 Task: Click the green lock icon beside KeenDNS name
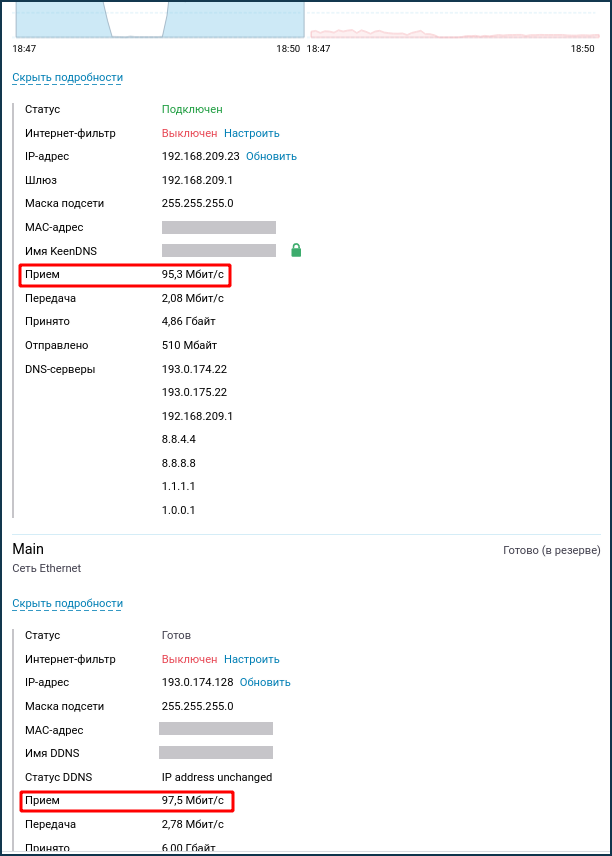(296, 250)
